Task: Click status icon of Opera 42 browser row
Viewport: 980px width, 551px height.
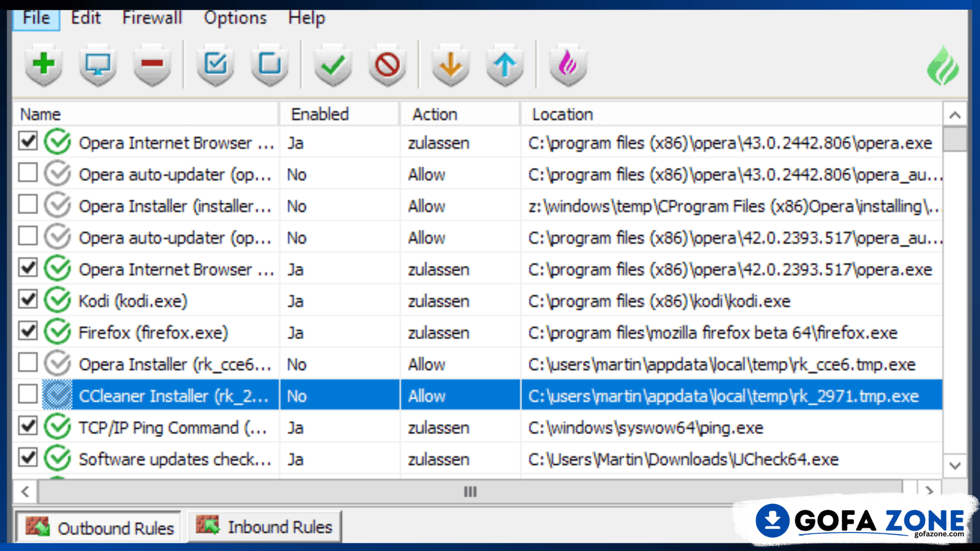Action: click(58, 268)
